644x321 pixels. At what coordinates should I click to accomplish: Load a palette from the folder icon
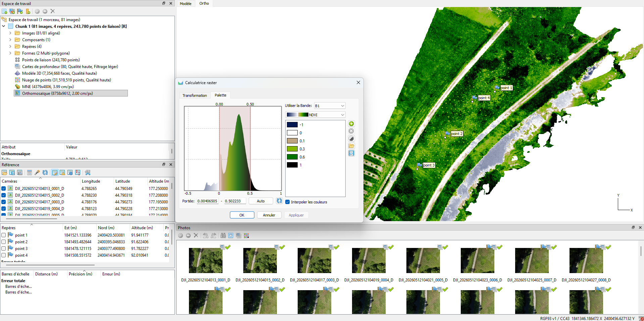coord(351,146)
